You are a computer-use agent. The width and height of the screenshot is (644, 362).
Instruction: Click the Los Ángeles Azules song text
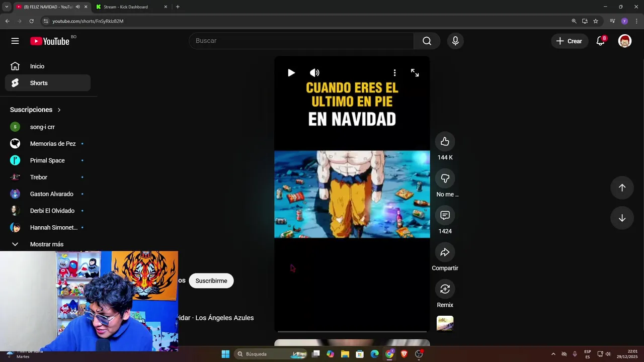[224, 318]
